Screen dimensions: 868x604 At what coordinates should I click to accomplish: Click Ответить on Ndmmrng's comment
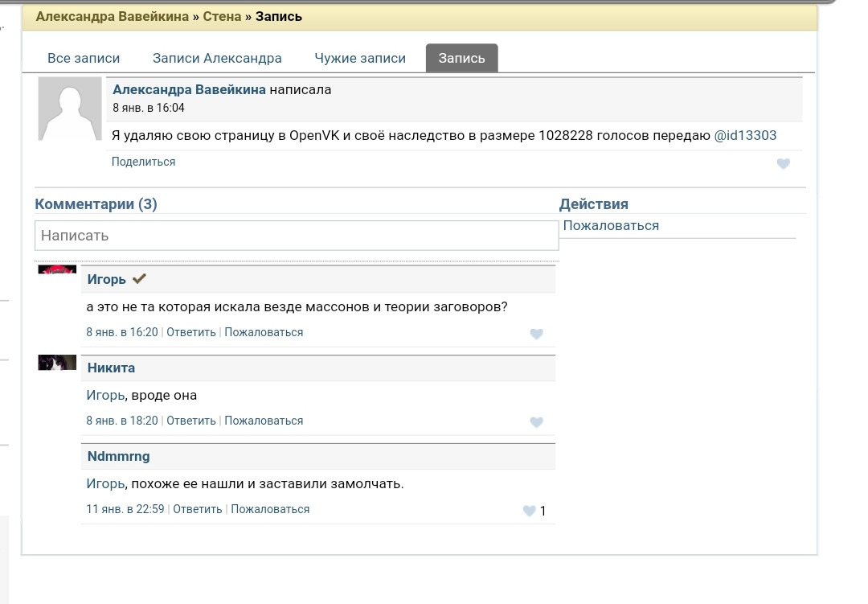point(198,509)
